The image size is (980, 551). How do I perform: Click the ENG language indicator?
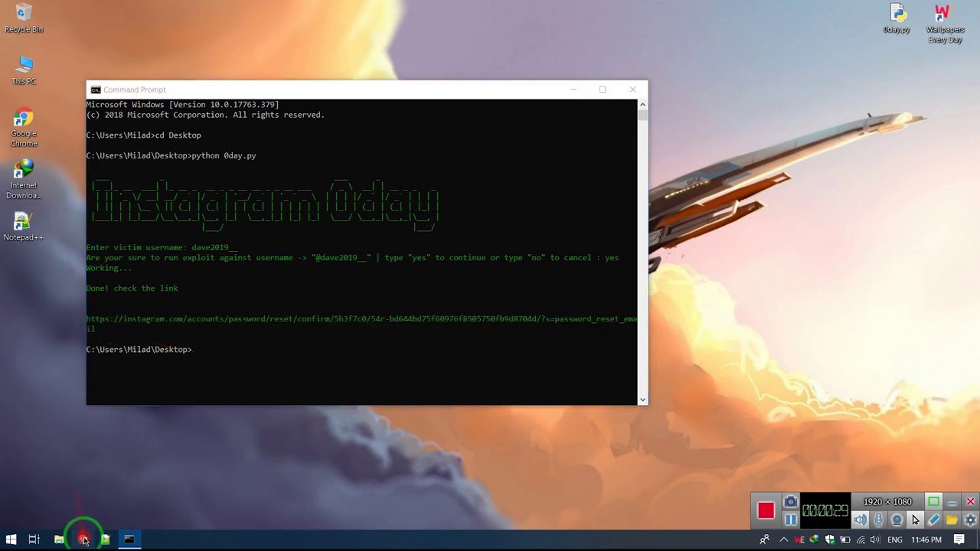pyautogui.click(x=894, y=540)
